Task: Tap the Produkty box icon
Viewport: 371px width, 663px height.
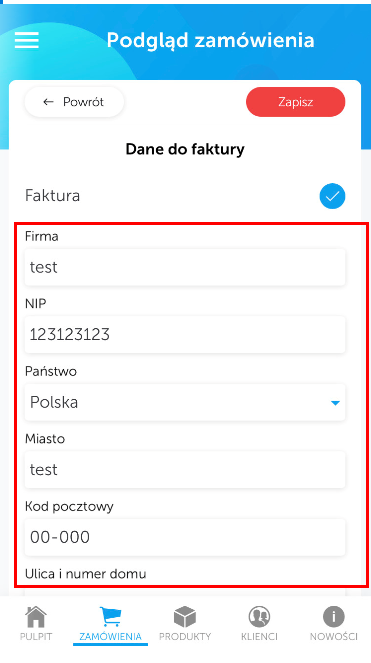Action: [x=185, y=617]
